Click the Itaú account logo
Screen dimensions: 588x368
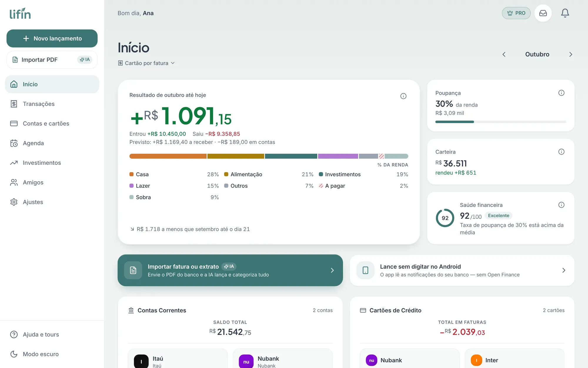[x=141, y=361]
